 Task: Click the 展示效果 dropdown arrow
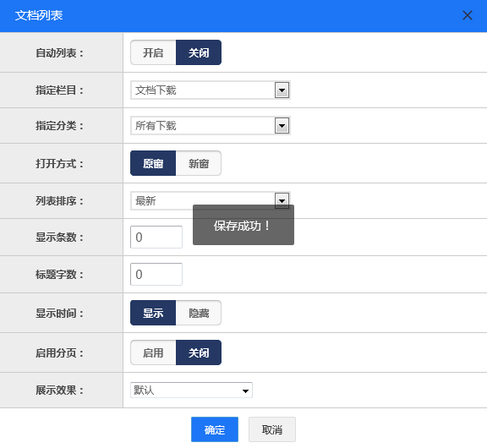245,391
